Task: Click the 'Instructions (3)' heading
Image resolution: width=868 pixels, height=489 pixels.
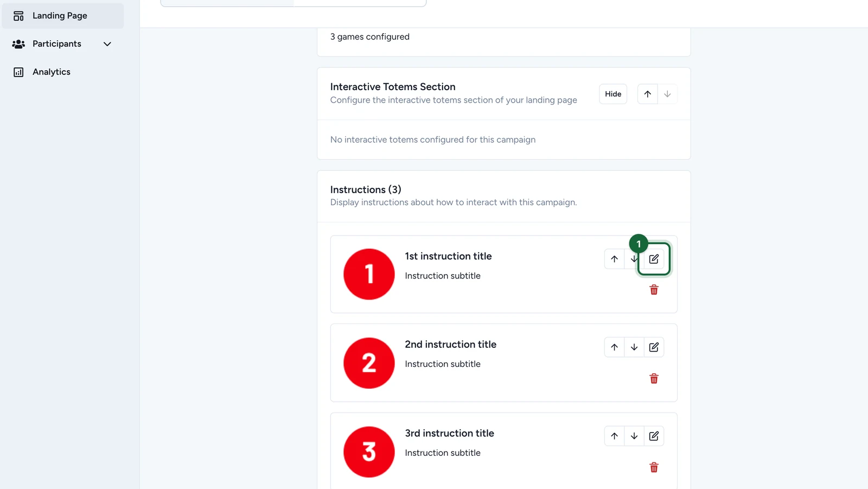Action: coord(366,189)
